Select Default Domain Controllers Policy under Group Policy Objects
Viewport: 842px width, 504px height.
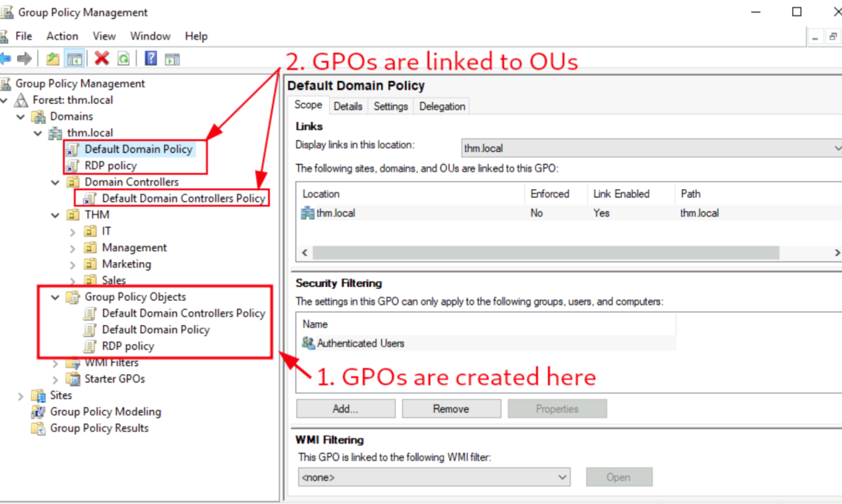[183, 313]
